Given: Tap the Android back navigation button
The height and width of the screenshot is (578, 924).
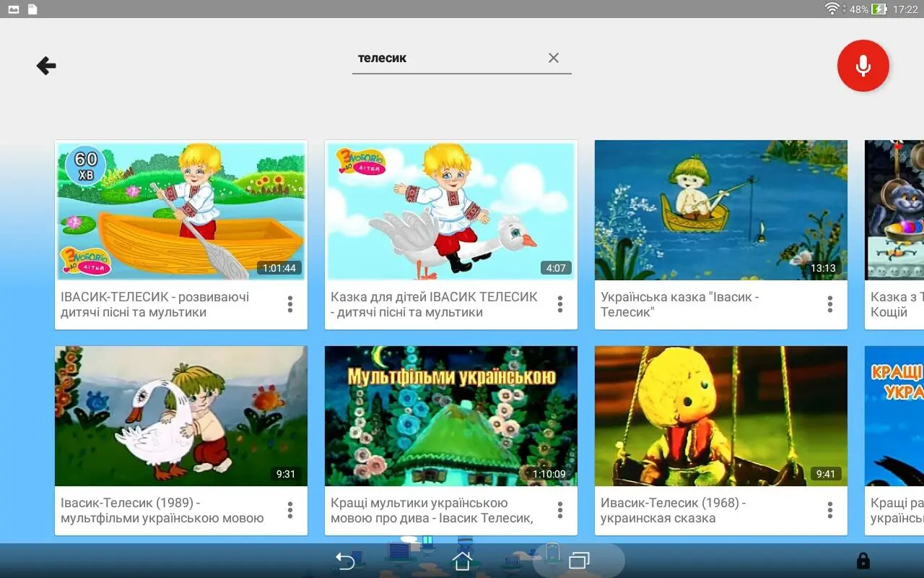Looking at the screenshot, I should [x=346, y=561].
